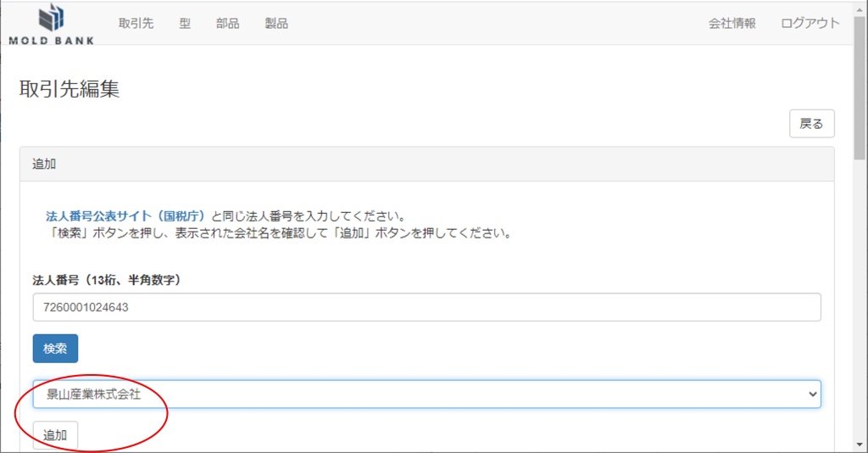
Task: Click the scrollbar up arrow
Action: [x=860, y=7]
